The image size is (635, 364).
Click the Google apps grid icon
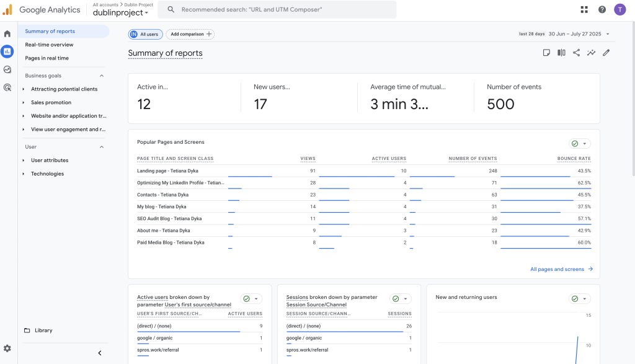(x=584, y=9)
